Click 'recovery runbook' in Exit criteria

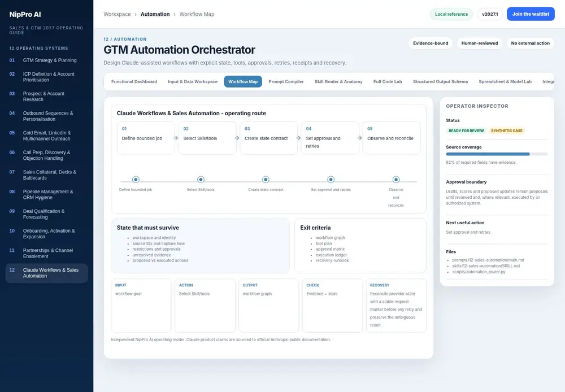[332, 260]
